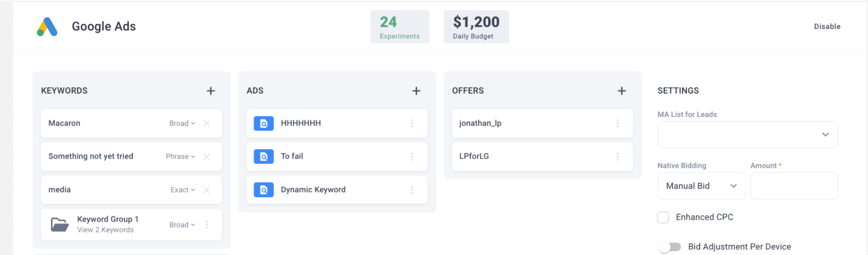Check the Enhanced CPC checkbox
This screenshot has height=255, width=868.
click(663, 217)
